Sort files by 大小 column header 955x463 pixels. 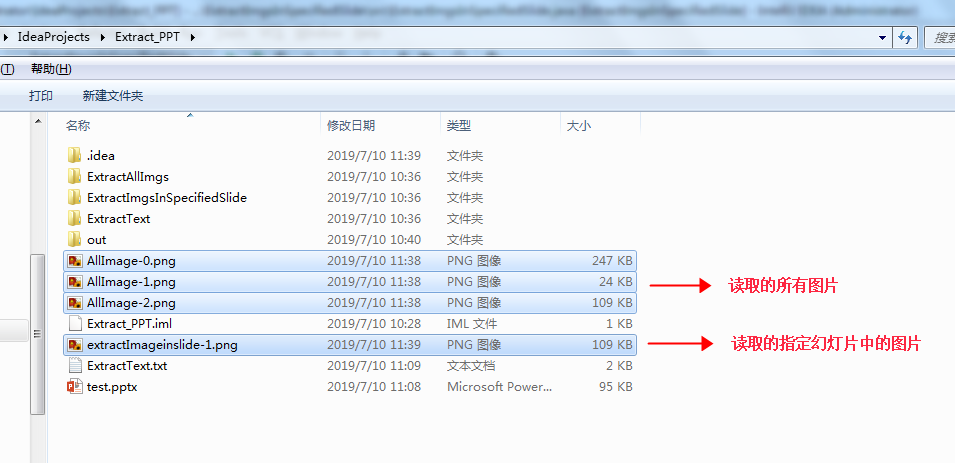pos(579,125)
